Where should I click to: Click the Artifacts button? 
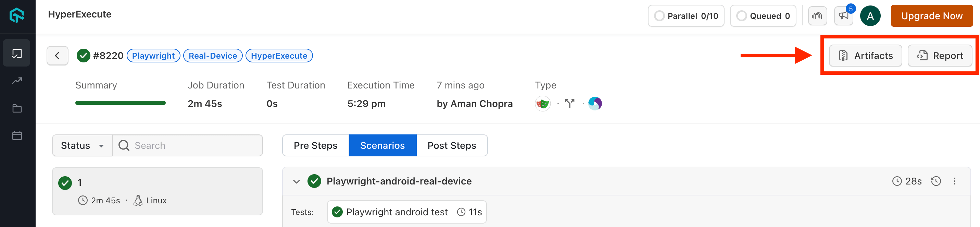tap(865, 56)
